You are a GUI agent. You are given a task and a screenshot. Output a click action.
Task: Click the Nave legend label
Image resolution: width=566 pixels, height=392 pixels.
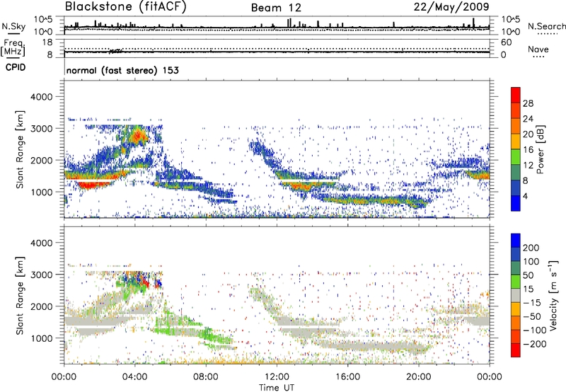(x=538, y=49)
